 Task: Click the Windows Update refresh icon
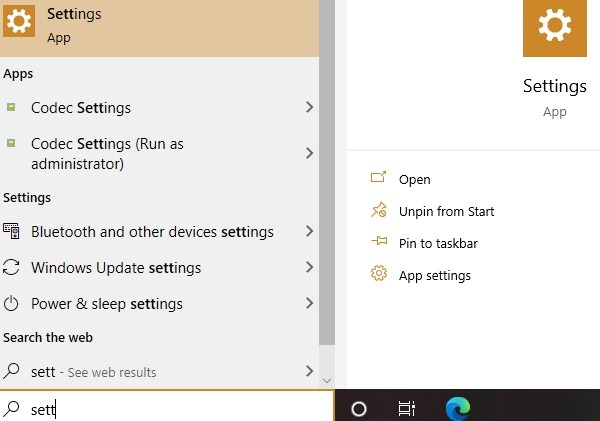coord(11,267)
